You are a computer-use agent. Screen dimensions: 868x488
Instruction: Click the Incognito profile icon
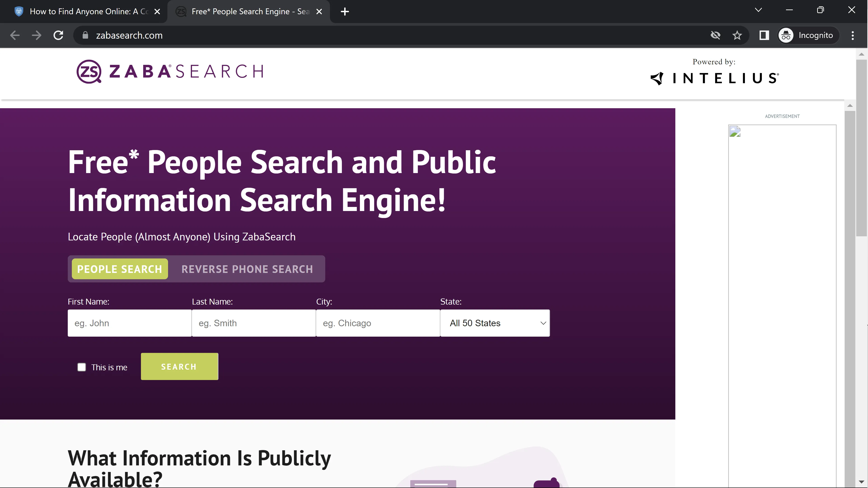point(786,35)
